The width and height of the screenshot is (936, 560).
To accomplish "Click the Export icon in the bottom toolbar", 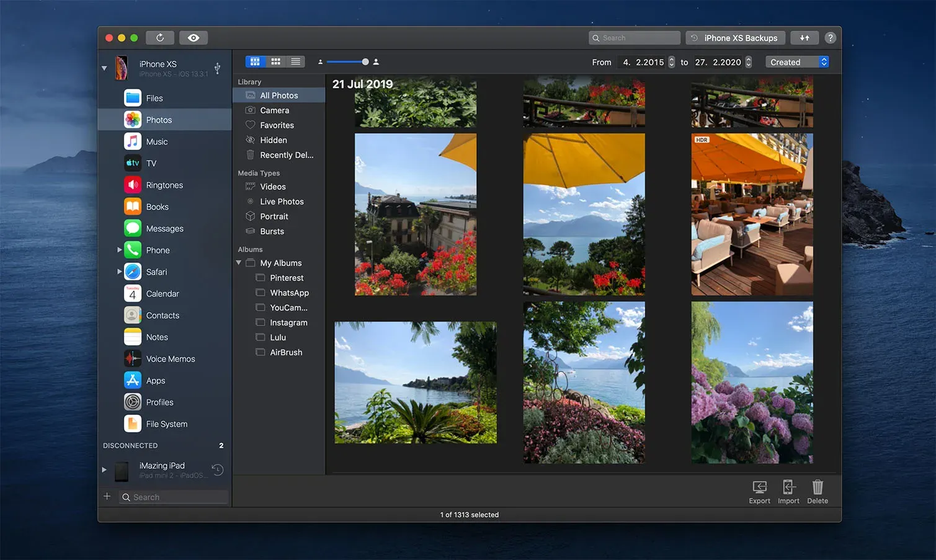I will [x=759, y=491].
